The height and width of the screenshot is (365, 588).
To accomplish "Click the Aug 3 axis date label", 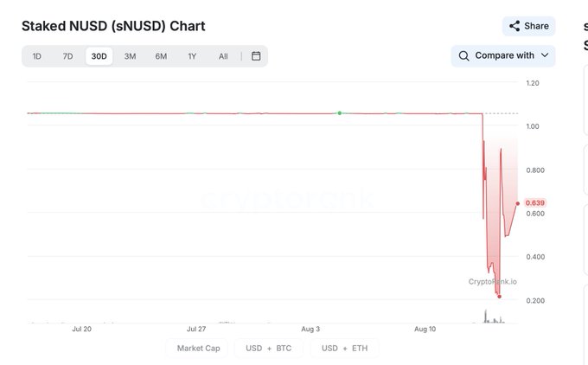I will coord(310,329).
